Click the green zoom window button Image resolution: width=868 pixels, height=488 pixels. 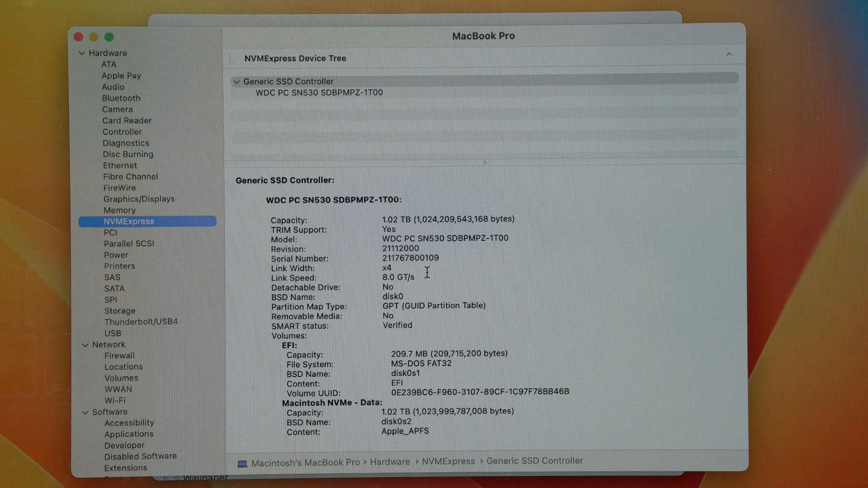tap(109, 37)
